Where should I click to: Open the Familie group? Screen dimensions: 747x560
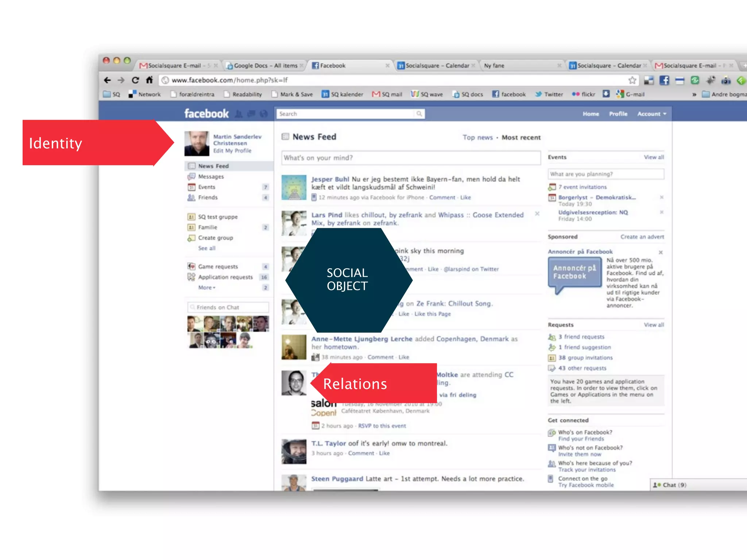tap(208, 227)
